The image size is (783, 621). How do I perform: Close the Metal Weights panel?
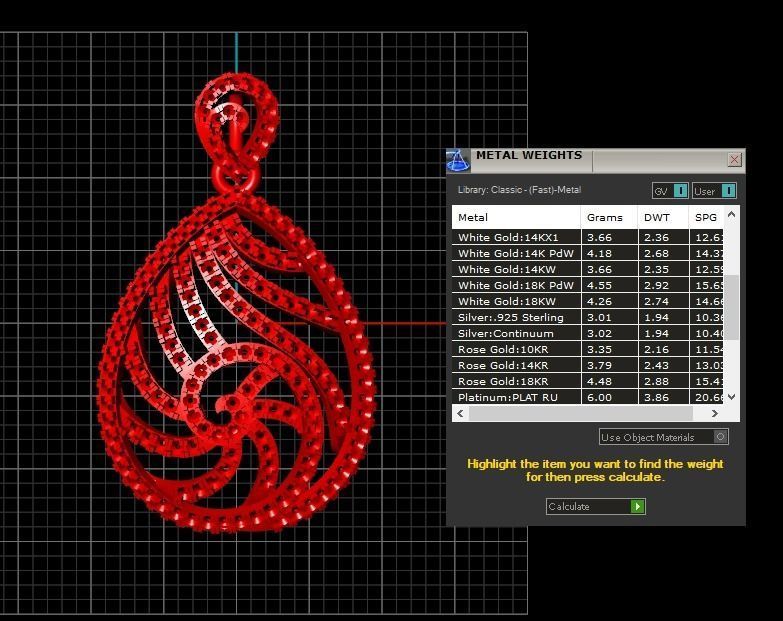pyautogui.click(x=734, y=160)
